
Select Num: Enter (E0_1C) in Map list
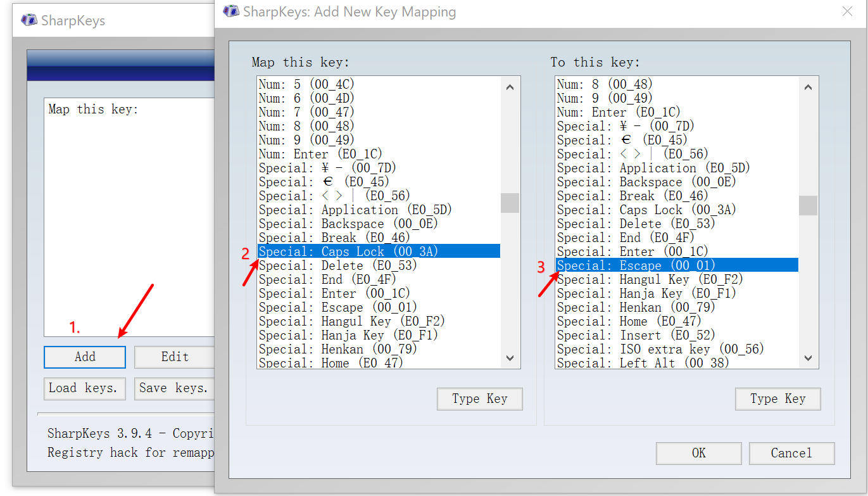coord(379,154)
